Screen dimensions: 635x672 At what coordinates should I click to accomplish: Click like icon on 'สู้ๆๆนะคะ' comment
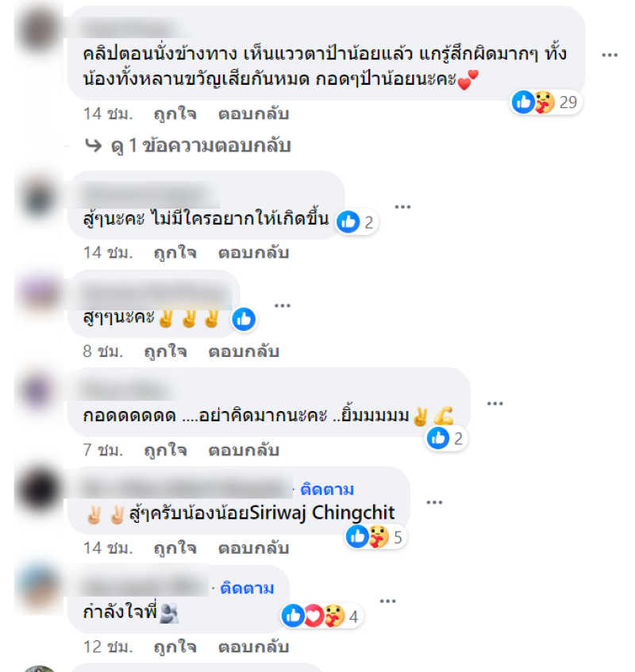(x=244, y=319)
